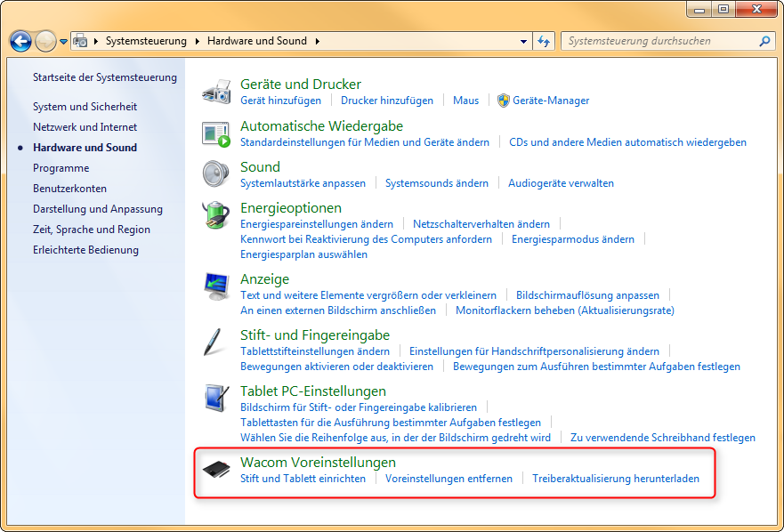Select Netzwerk und Internet in the sidebar
The width and height of the screenshot is (784, 532).
(85, 127)
